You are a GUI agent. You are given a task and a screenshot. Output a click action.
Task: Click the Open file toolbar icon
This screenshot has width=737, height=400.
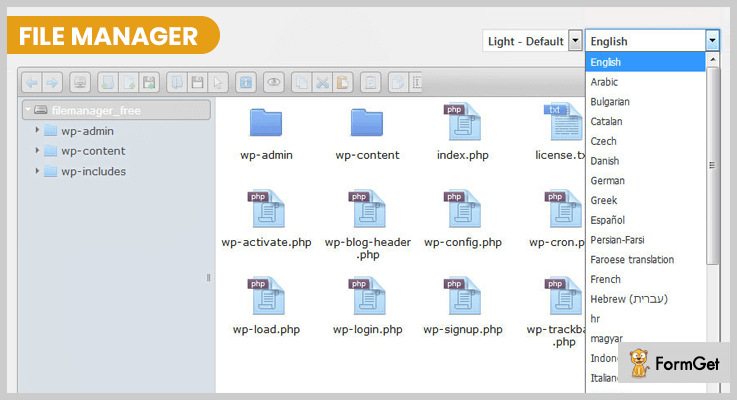click(x=177, y=83)
